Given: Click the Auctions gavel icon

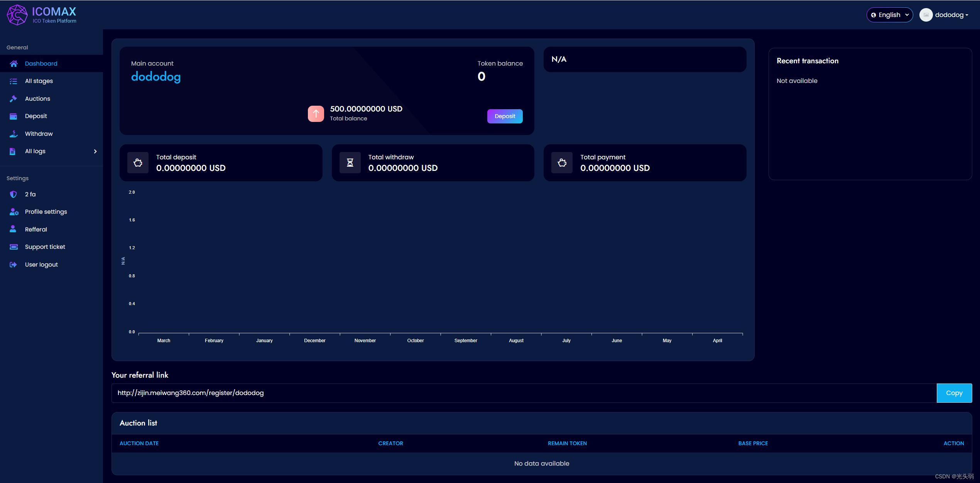Looking at the screenshot, I should (14, 99).
